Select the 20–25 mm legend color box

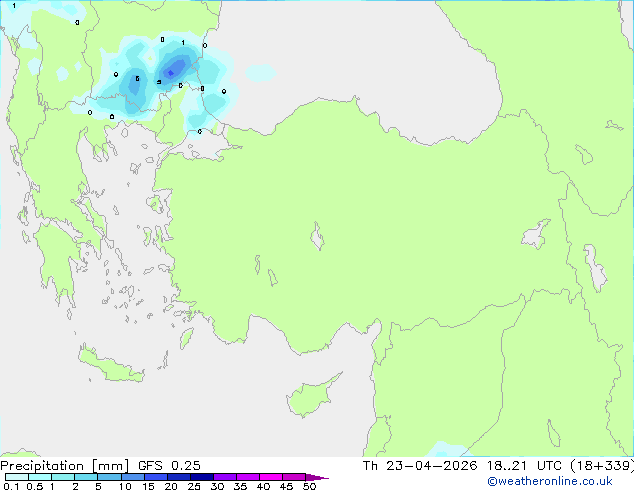point(178,477)
